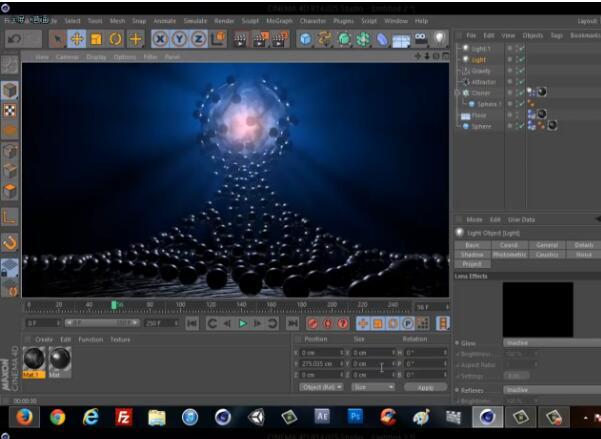Add a Cube primitive object
Viewport: 601px width, 439px height.
coord(305,39)
